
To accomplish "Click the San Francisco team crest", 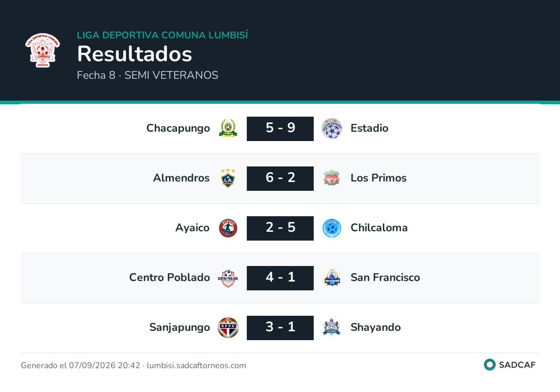I will [x=332, y=278].
